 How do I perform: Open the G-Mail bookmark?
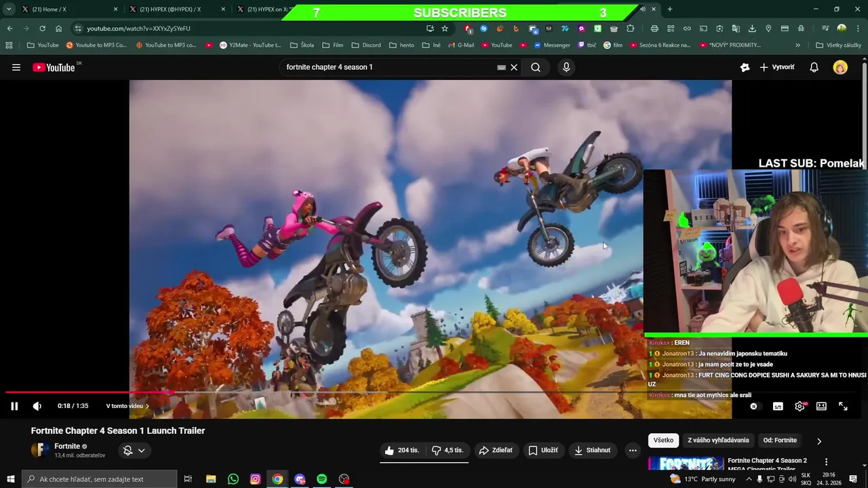pyautogui.click(x=460, y=45)
